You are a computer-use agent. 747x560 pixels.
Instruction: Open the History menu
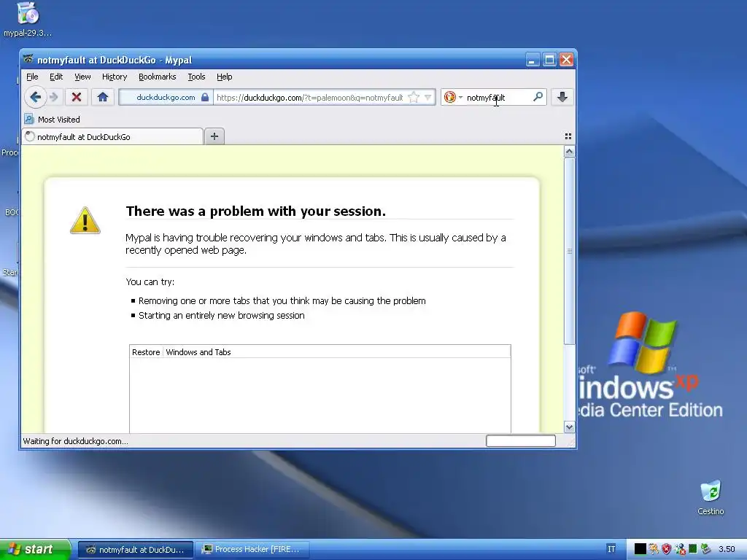[x=115, y=77]
